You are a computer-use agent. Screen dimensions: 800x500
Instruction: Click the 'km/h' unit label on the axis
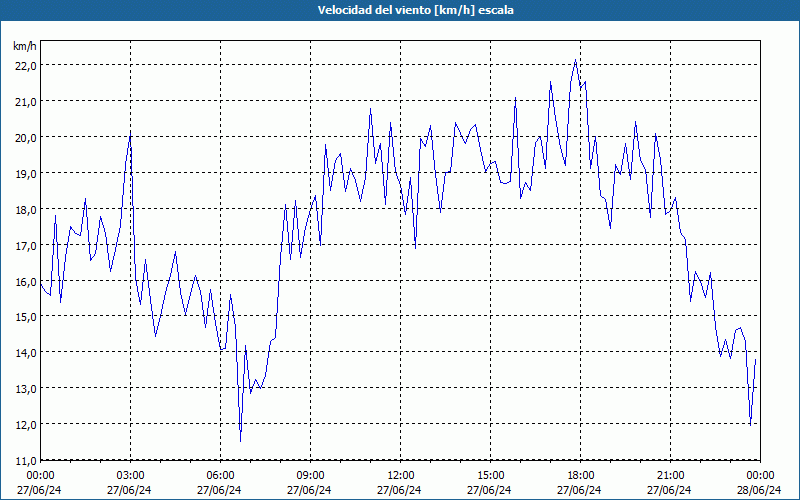[x=25, y=46]
